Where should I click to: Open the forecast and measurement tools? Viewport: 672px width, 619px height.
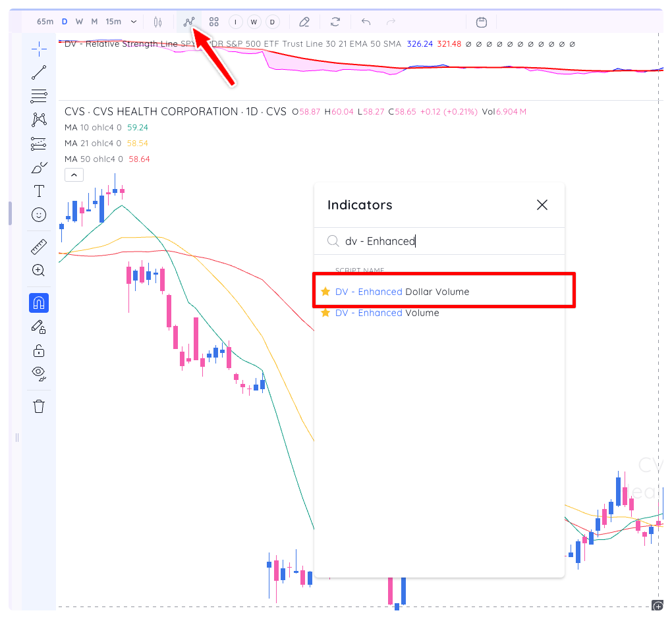[39, 144]
